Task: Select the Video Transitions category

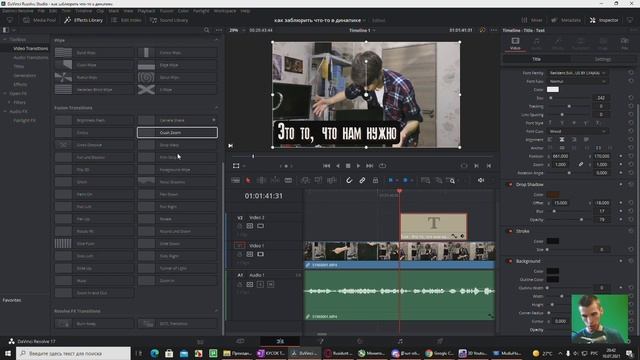Action: point(31,49)
